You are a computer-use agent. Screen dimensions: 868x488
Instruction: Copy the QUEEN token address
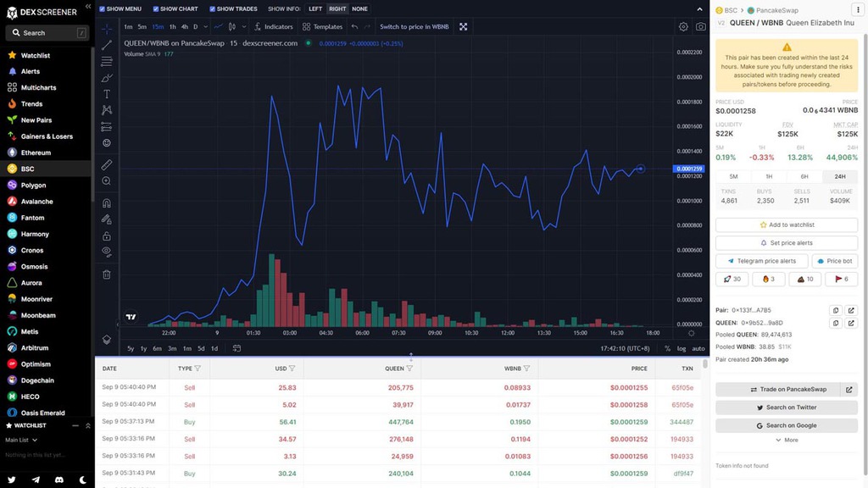click(x=836, y=323)
